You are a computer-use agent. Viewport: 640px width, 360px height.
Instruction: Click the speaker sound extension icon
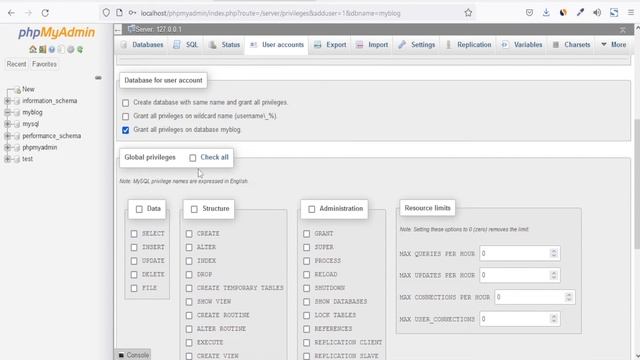(x=597, y=13)
